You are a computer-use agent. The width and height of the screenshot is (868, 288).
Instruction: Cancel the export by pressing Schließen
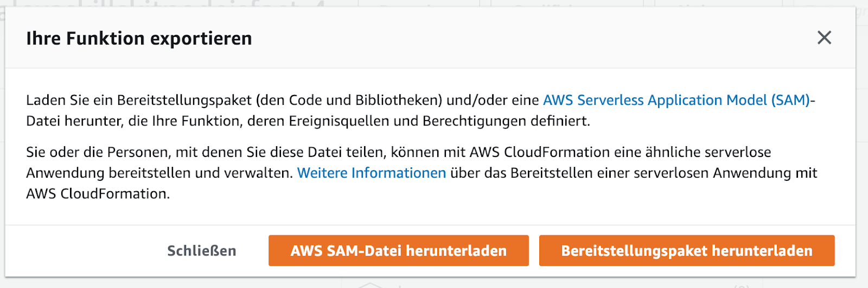[x=201, y=251]
